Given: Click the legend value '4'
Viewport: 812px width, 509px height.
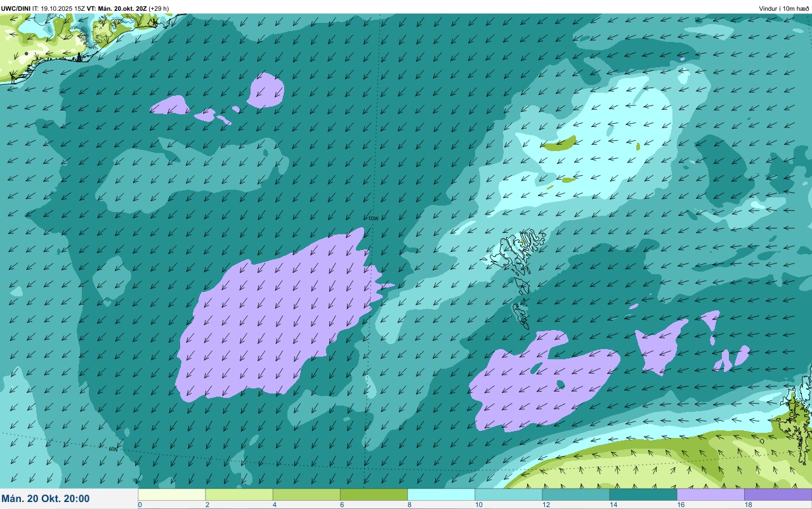Looking at the screenshot, I should (275, 505).
